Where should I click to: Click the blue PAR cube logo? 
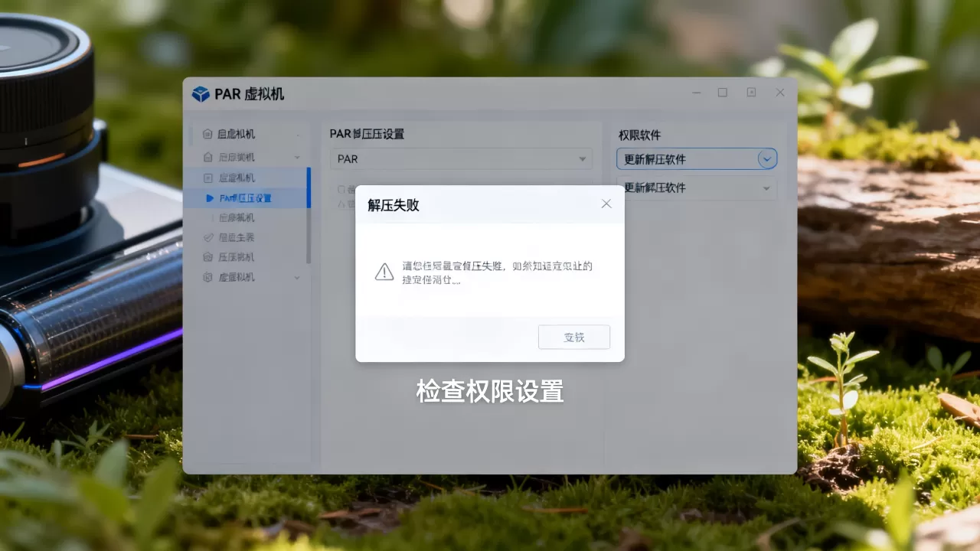pyautogui.click(x=201, y=93)
